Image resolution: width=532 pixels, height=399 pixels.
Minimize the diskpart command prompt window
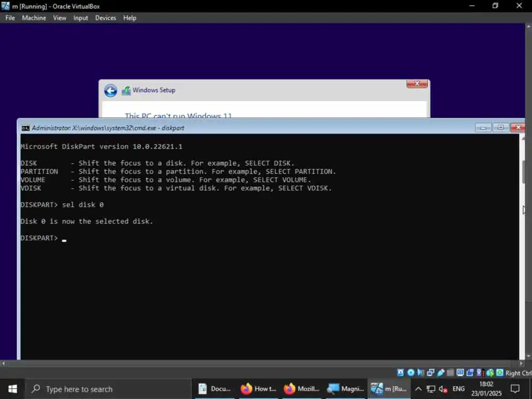[483, 128]
